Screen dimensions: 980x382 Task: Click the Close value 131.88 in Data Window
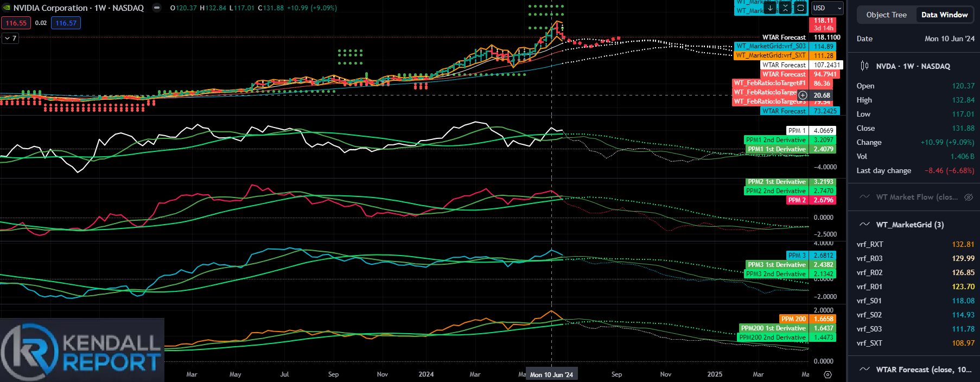click(963, 128)
